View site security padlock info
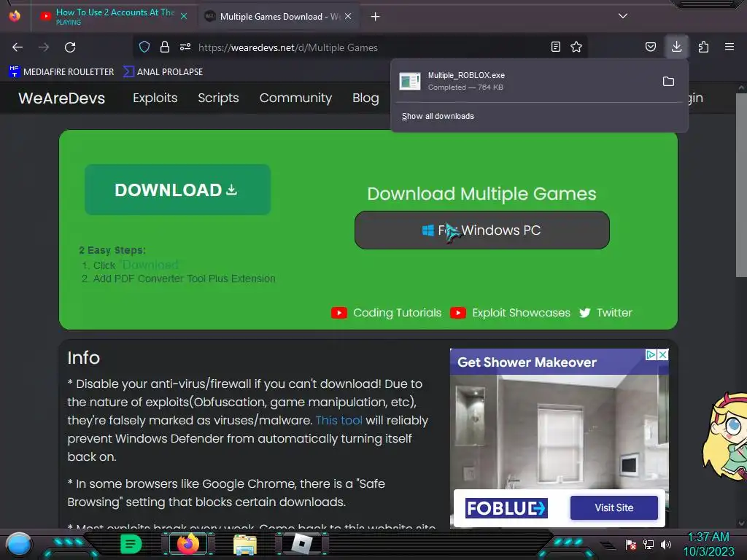 coord(165,47)
